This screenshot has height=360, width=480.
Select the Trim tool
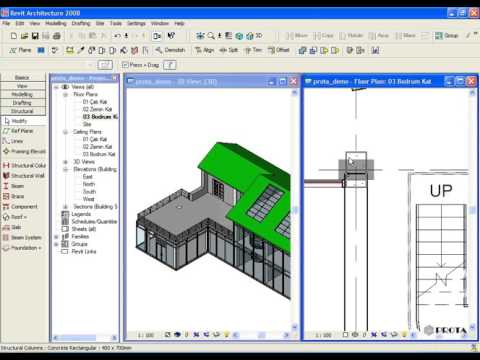pos(253,50)
